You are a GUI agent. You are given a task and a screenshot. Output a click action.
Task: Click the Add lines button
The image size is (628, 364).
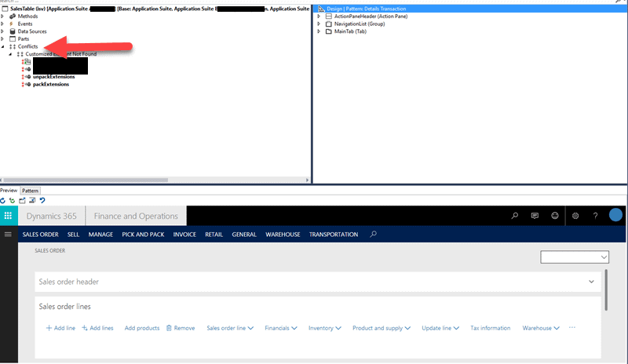[97, 328]
